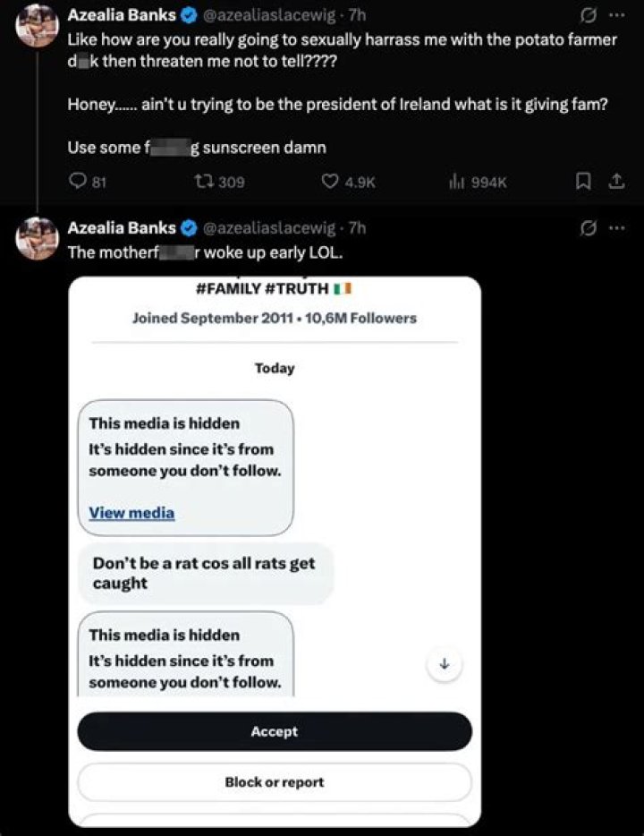Open more options menu on the second tweet
Image resolution: width=644 pixels, height=836 pixels.
click(616, 228)
